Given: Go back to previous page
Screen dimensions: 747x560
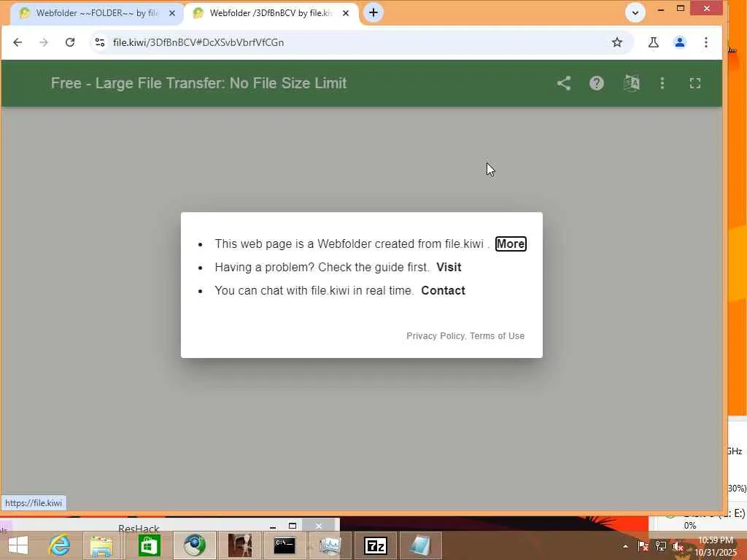Looking at the screenshot, I should 18,42.
